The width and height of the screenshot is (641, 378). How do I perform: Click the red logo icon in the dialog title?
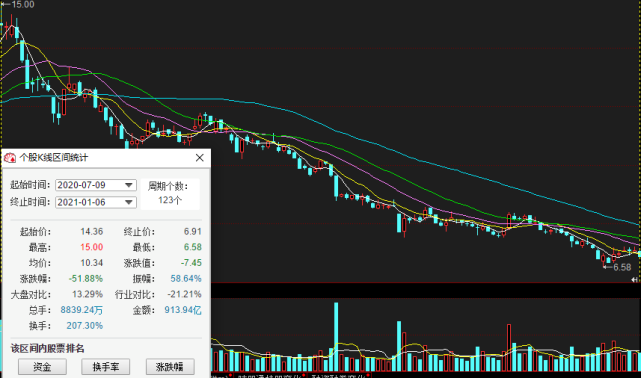pos(9,158)
